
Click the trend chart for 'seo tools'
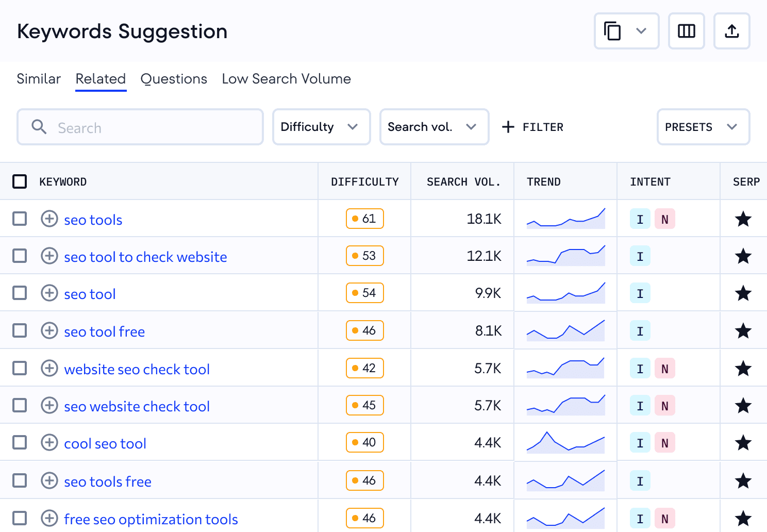coord(565,219)
